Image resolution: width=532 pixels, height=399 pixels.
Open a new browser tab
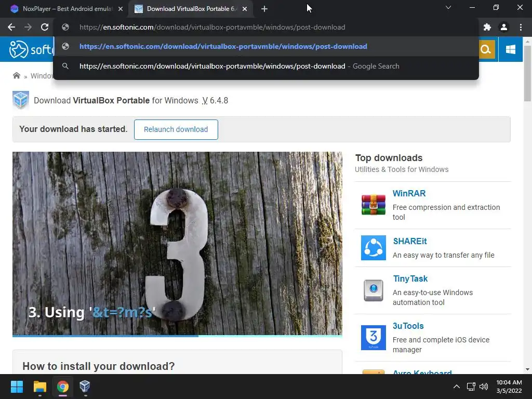264,9
